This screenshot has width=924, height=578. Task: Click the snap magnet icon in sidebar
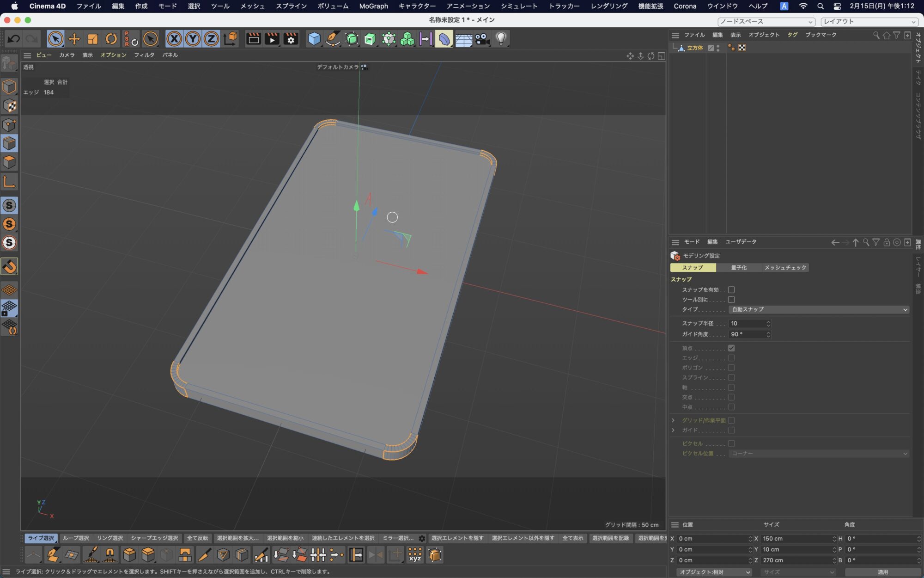click(x=9, y=266)
